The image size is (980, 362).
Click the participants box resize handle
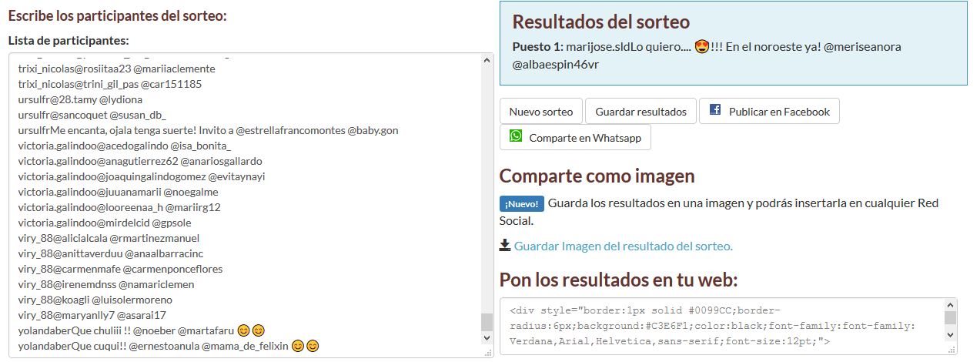pos(487,352)
